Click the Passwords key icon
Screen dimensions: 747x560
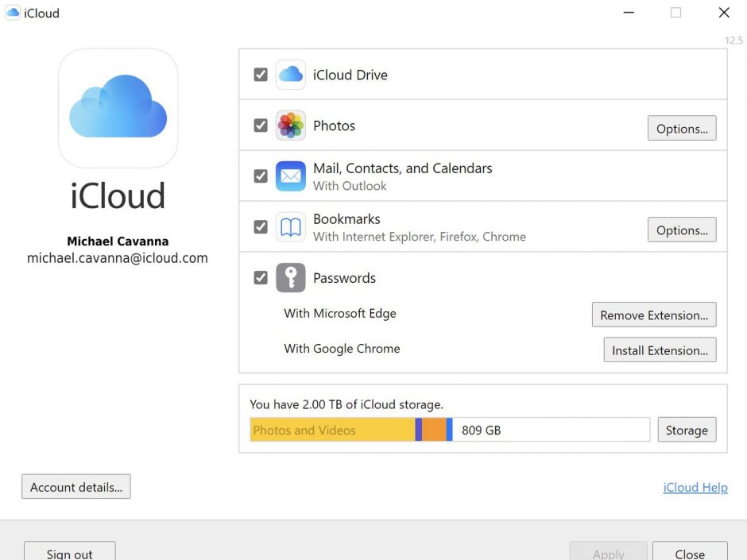tap(290, 278)
